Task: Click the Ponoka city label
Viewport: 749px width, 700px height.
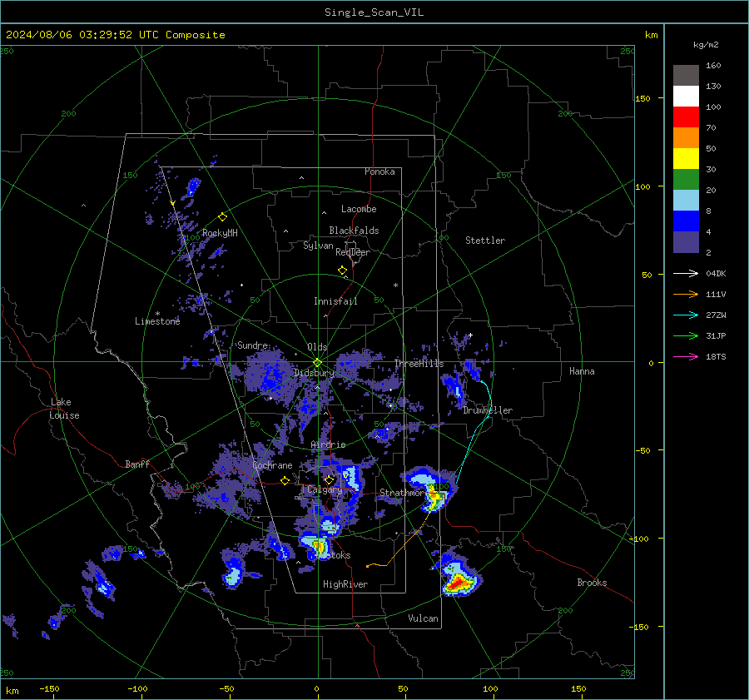Action: point(379,171)
